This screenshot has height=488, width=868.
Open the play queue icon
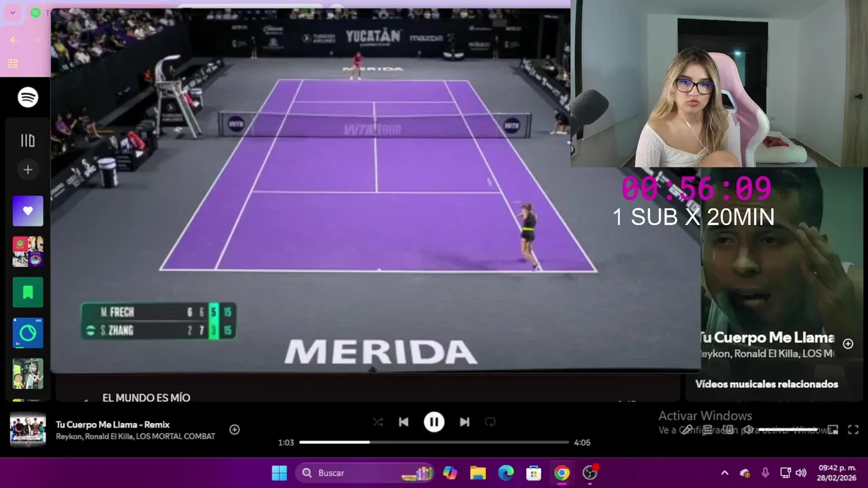(707, 430)
